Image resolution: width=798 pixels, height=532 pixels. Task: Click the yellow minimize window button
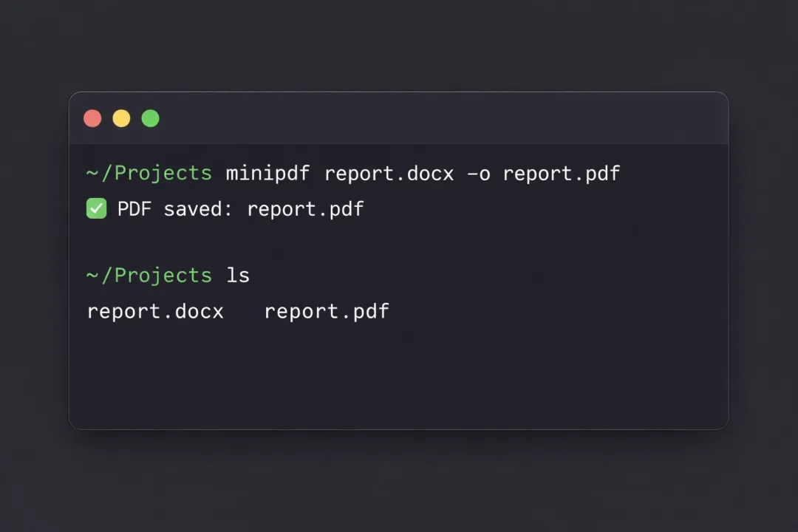click(121, 118)
